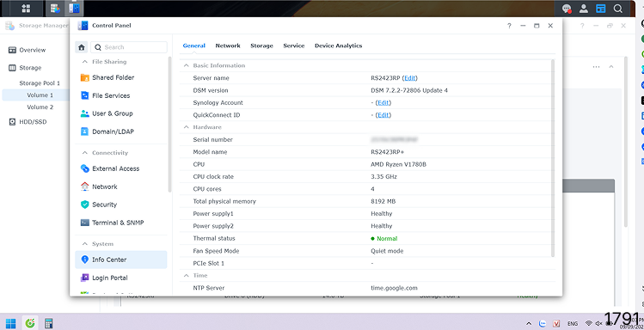This screenshot has height=330, width=644.
Task: Select Volume 2 in Storage Manager
Action: 40,107
